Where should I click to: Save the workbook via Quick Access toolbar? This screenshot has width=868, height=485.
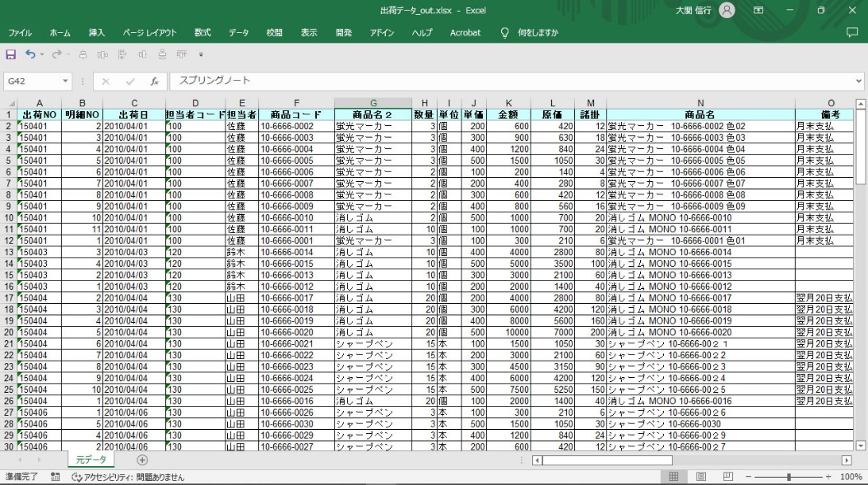[x=12, y=54]
